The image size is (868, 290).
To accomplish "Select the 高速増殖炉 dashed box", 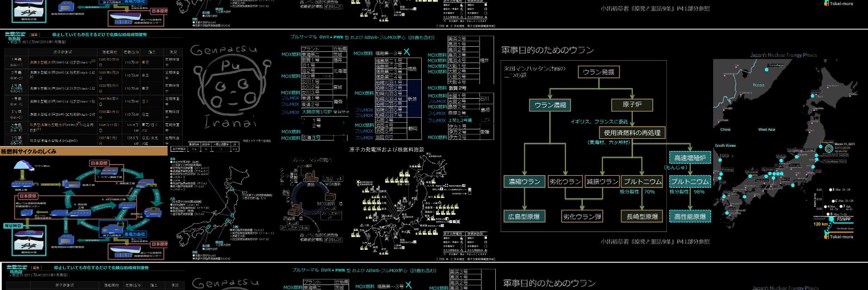I will [x=690, y=157].
